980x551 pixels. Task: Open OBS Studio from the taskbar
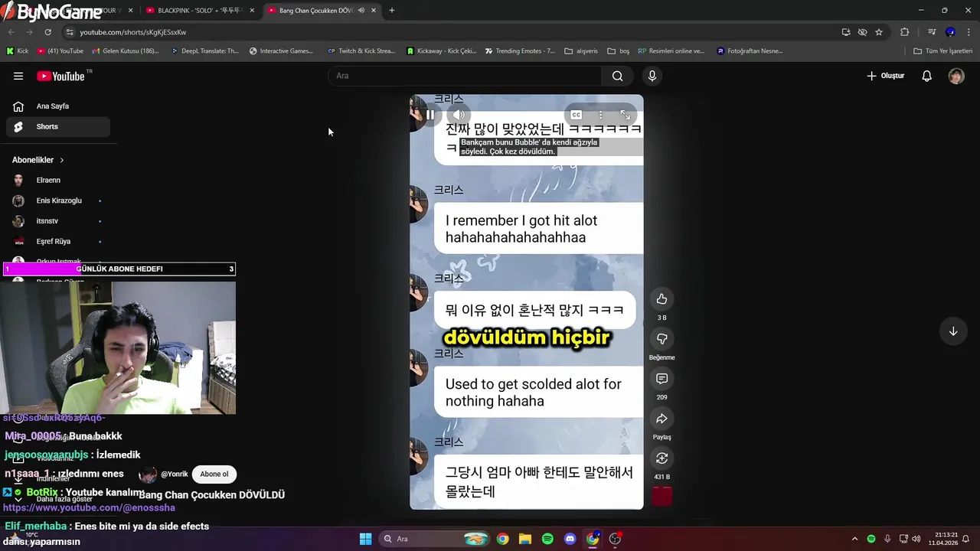615,539
